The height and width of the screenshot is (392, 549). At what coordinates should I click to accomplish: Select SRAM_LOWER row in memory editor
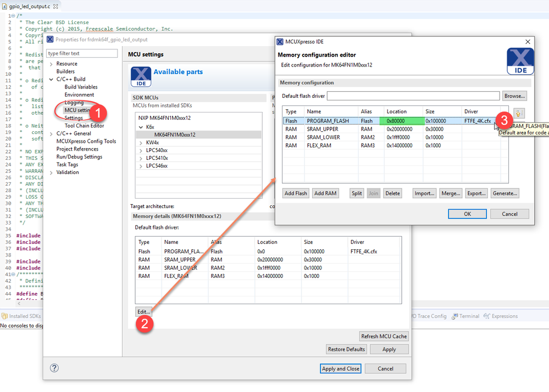(x=395, y=137)
